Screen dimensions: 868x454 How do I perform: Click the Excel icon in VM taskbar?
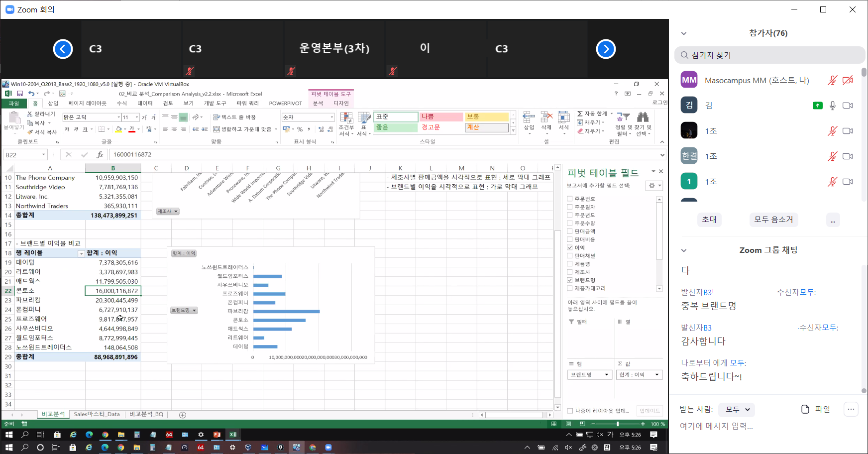(233, 435)
